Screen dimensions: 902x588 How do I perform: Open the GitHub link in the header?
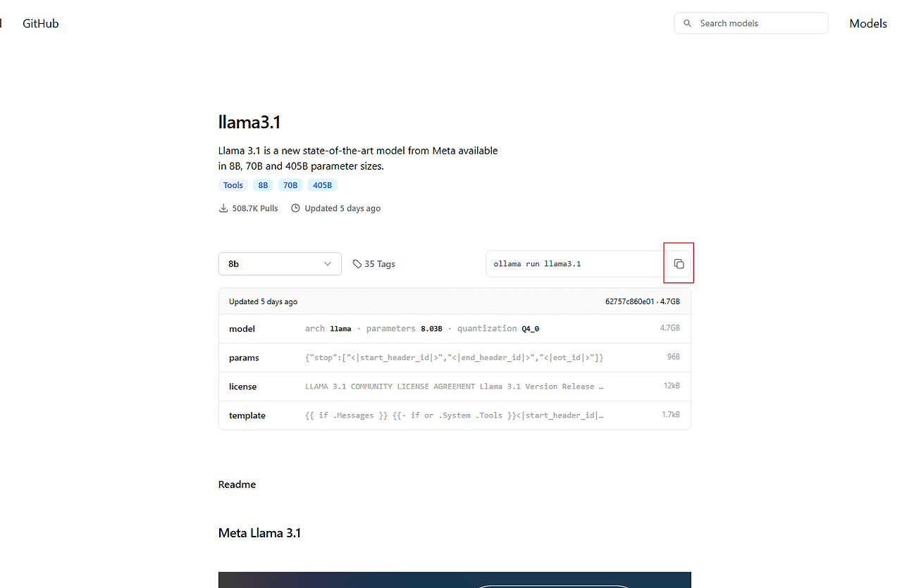click(41, 23)
